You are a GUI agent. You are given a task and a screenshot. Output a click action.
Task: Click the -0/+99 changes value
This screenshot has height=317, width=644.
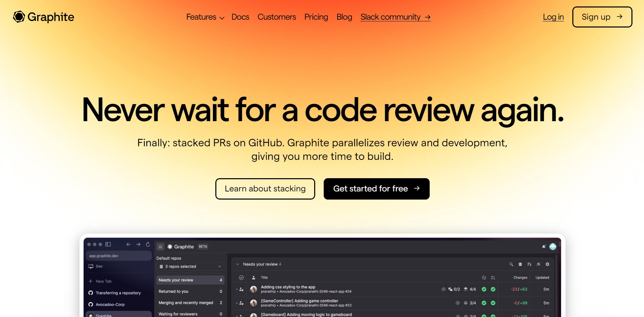[x=520, y=303]
